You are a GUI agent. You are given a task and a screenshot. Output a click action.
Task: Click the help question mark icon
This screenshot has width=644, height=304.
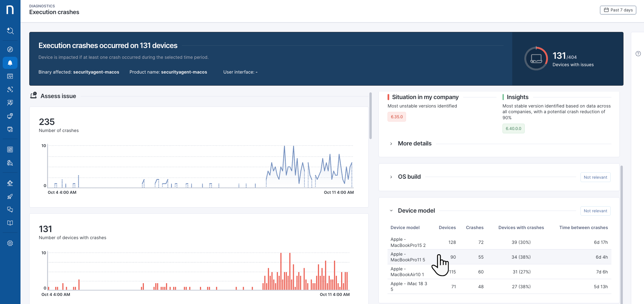[638, 54]
